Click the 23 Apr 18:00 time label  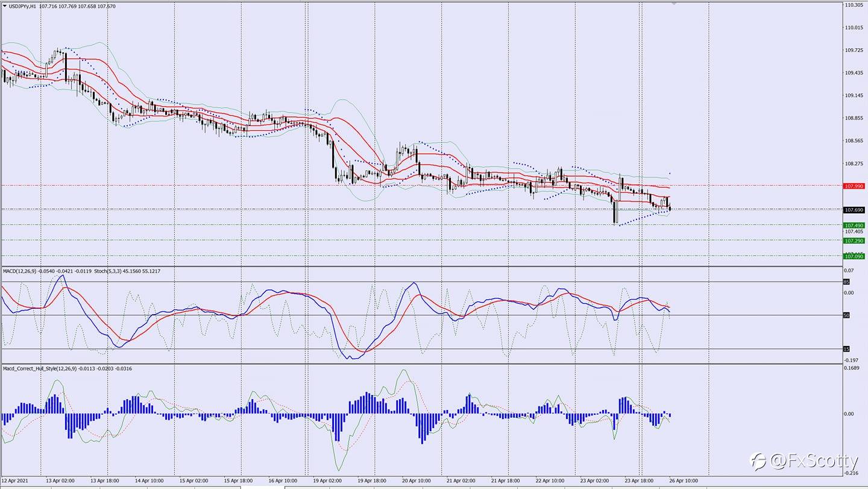coord(640,481)
